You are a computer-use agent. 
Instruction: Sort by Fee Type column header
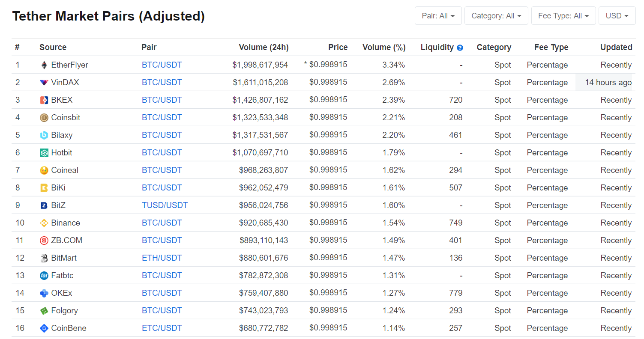pos(551,48)
